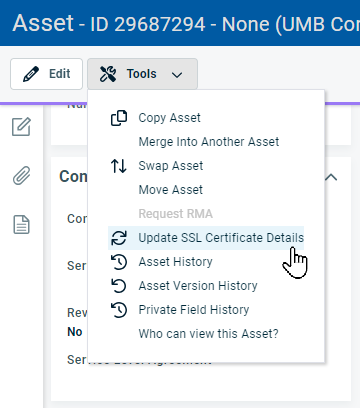The height and width of the screenshot is (408, 360).
Task: Choose Move Asset from Tools menu
Action: click(x=171, y=190)
